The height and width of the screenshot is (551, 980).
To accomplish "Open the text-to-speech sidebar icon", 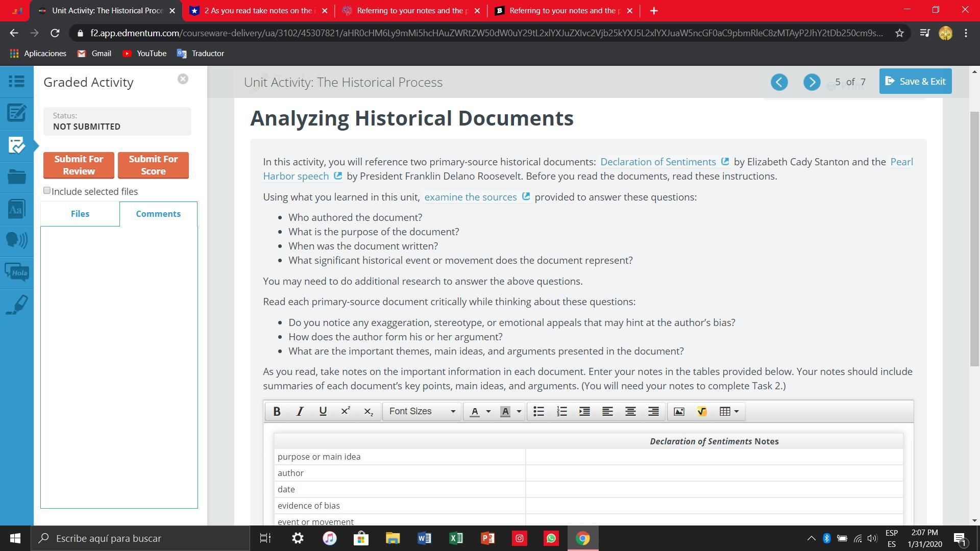I will (16, 240).
